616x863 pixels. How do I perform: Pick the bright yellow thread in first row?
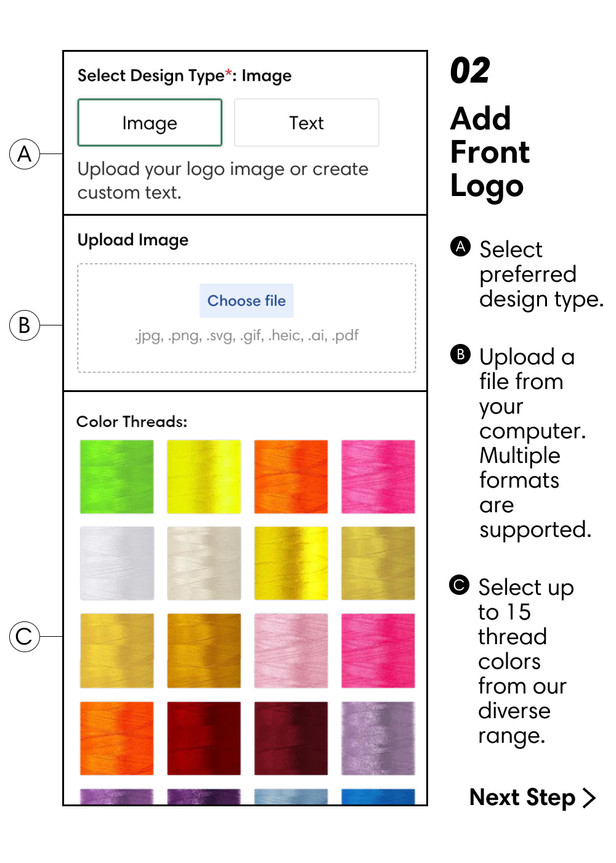[x=204, y=476]
